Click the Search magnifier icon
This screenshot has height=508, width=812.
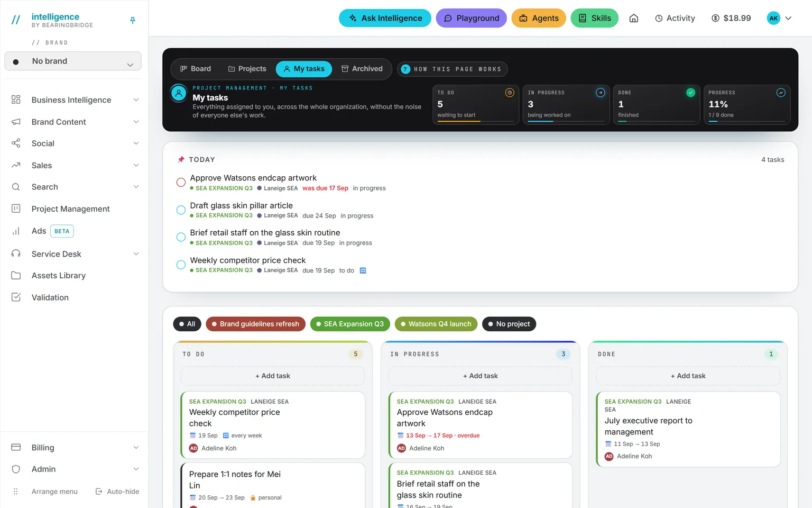[16, 187]
